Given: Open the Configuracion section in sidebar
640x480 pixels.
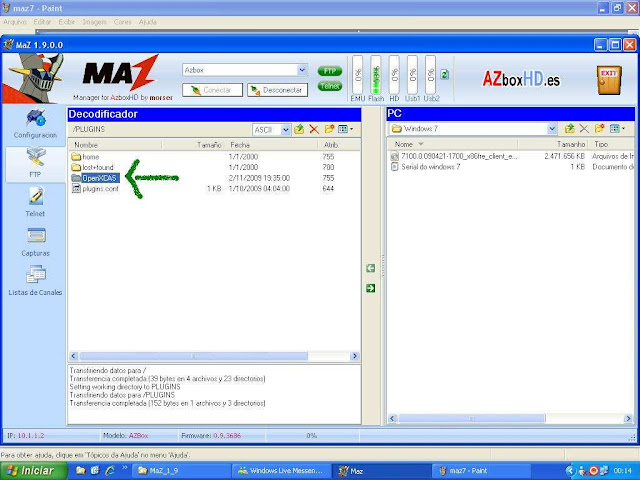Looking at the screenshot, I should (35, 124).
